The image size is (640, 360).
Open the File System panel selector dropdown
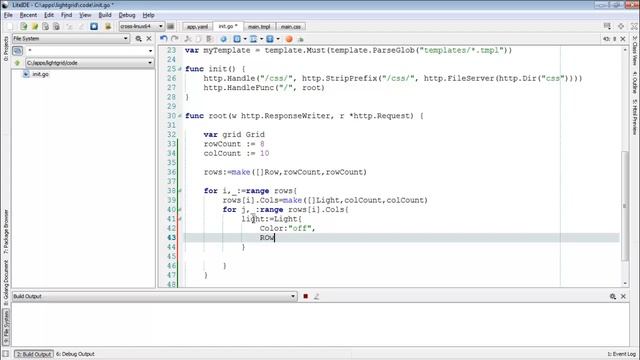71,38
